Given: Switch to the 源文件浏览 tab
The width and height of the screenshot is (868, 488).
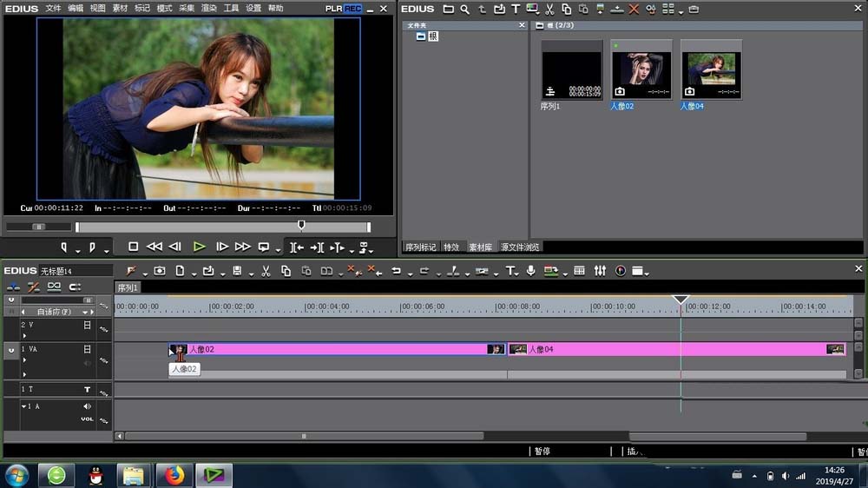Looking at the screenshot, I should [x=520, y=247].
